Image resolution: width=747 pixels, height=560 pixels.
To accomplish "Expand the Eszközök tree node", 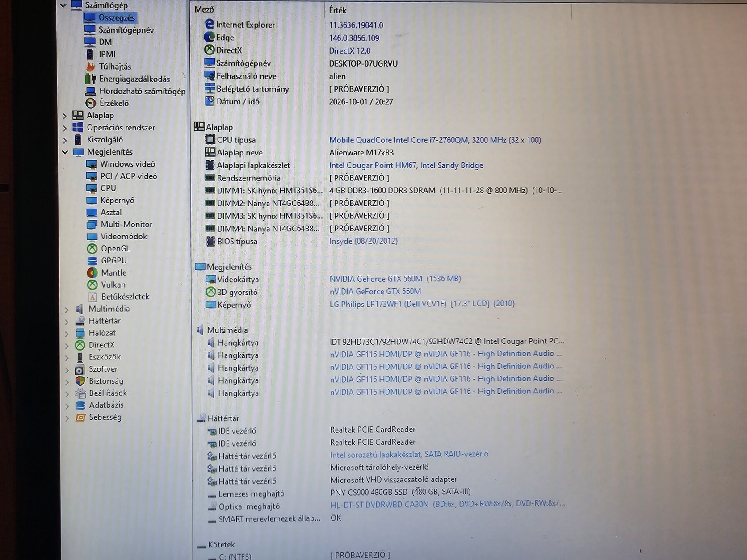I will tap(67, 357).
